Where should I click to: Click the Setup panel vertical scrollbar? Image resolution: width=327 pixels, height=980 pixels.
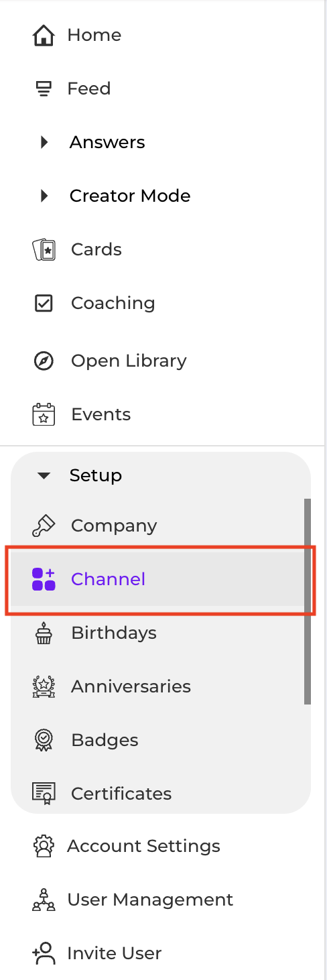(308, 601)
